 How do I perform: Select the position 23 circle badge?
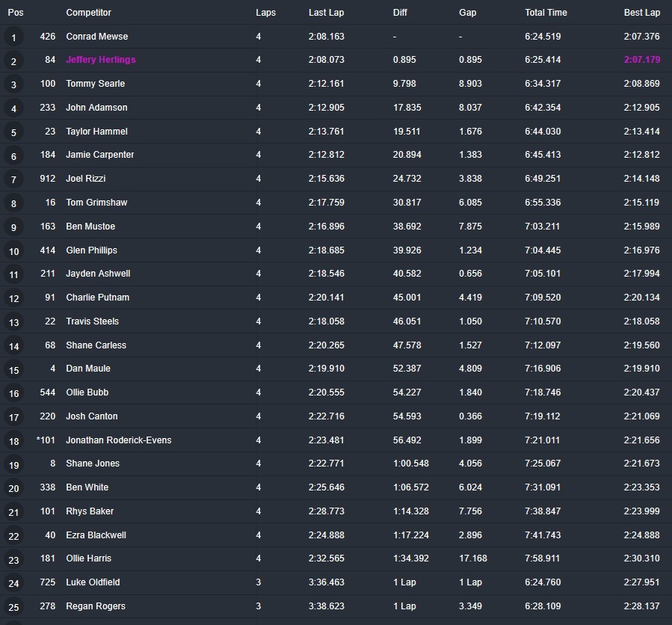13,560
